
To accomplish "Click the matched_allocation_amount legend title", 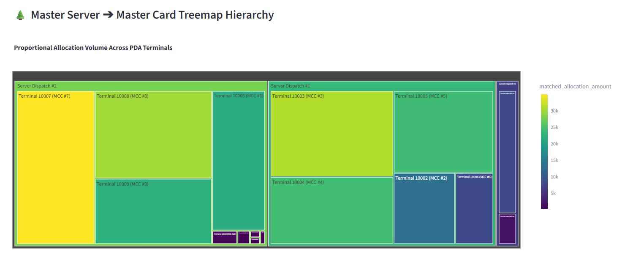I will (x=575, y=86).
